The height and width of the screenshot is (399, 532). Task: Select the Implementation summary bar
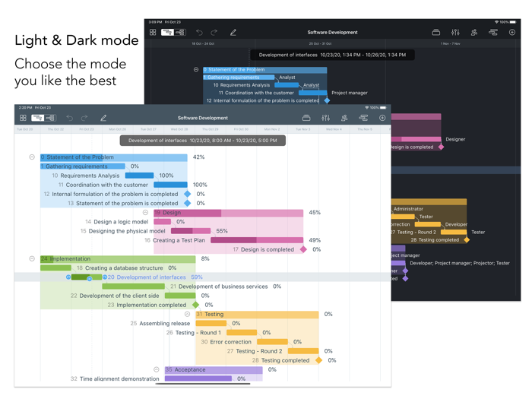click(x=118, y=259)
